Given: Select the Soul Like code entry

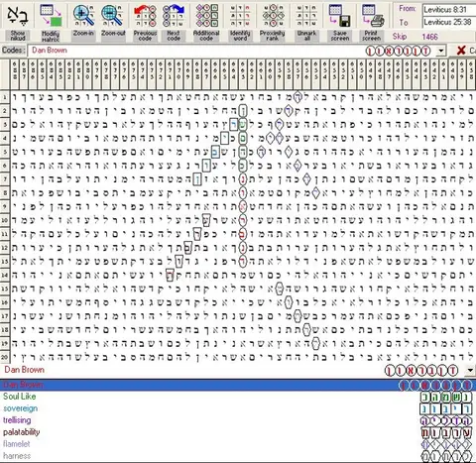Looking at the screenshot, I should [x=19, y=397].
